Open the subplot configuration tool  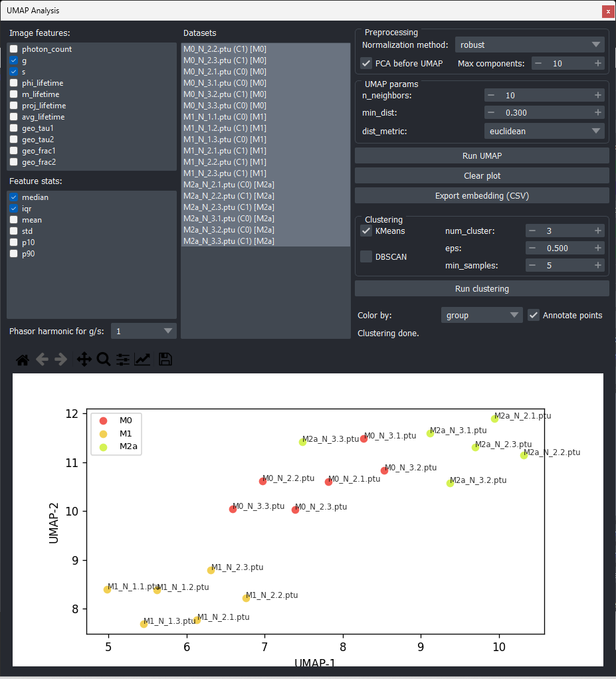(x=122, y=359)
